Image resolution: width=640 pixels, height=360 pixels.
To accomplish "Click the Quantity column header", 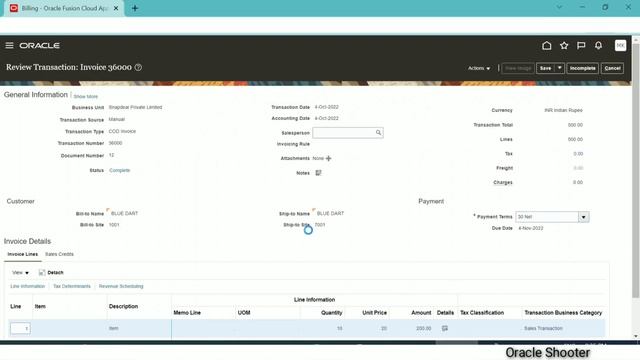I will pyautogui.click(x=331, y=313).
